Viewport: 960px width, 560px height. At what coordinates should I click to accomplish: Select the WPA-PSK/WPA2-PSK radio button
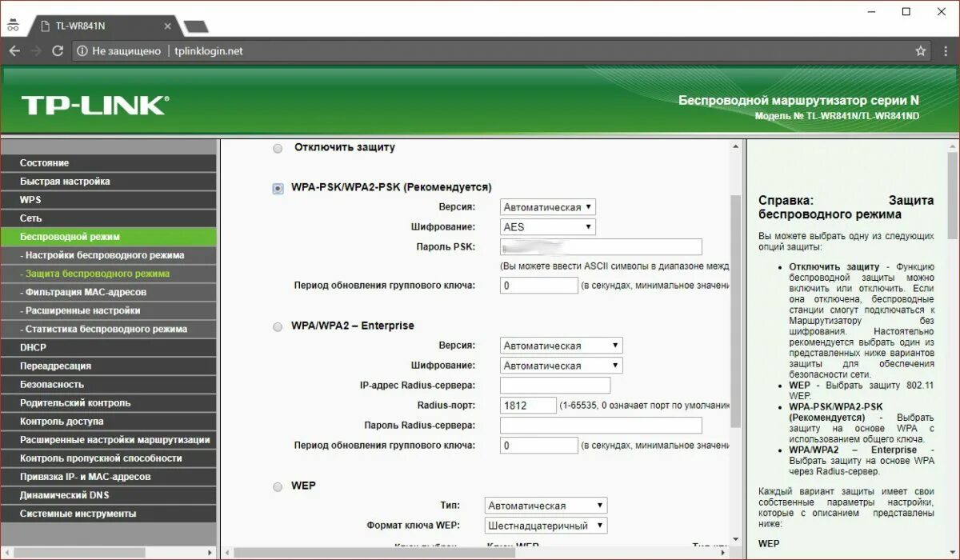click(x=278, y=189)
